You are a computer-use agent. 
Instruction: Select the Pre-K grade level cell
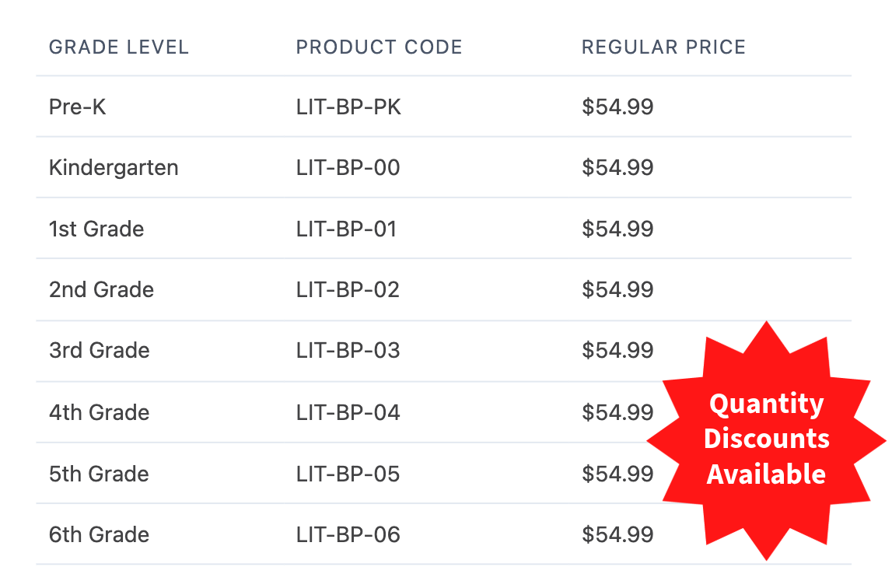coord(77,107)
